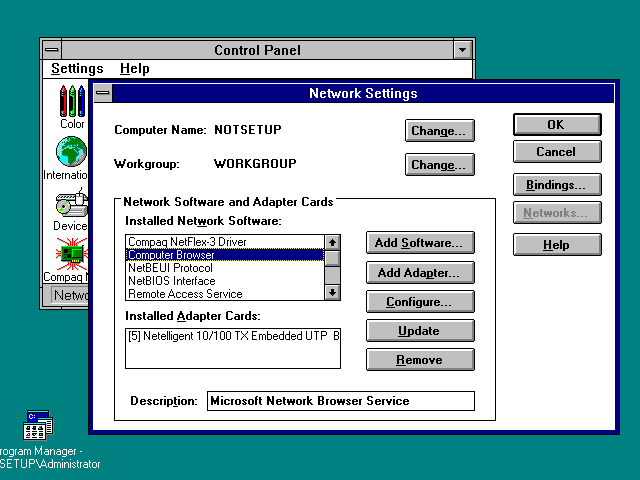Open the Bindings dialog
The image size is (640, 480).
click(x=557, y=184)
